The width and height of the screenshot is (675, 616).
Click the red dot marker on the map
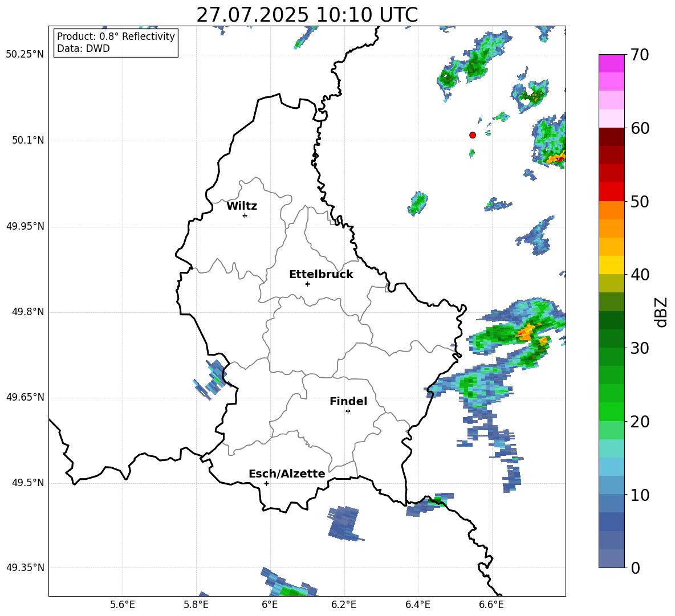point(473,135)
